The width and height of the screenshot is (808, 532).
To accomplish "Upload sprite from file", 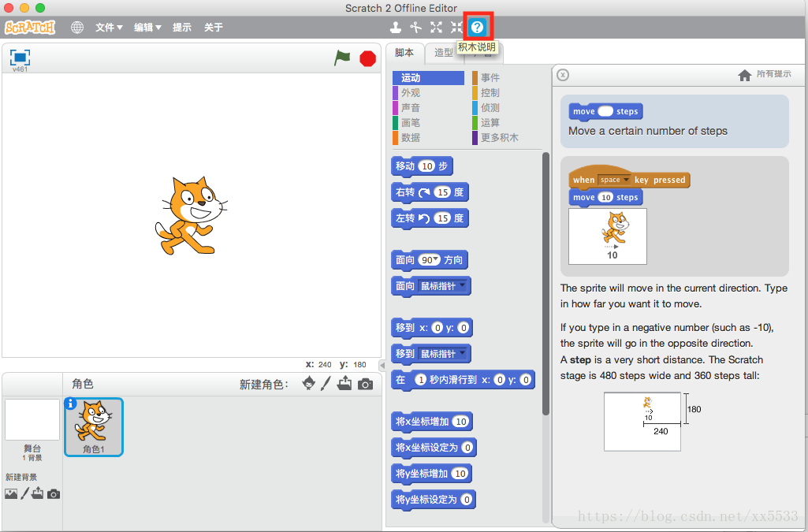I will 344,383.
